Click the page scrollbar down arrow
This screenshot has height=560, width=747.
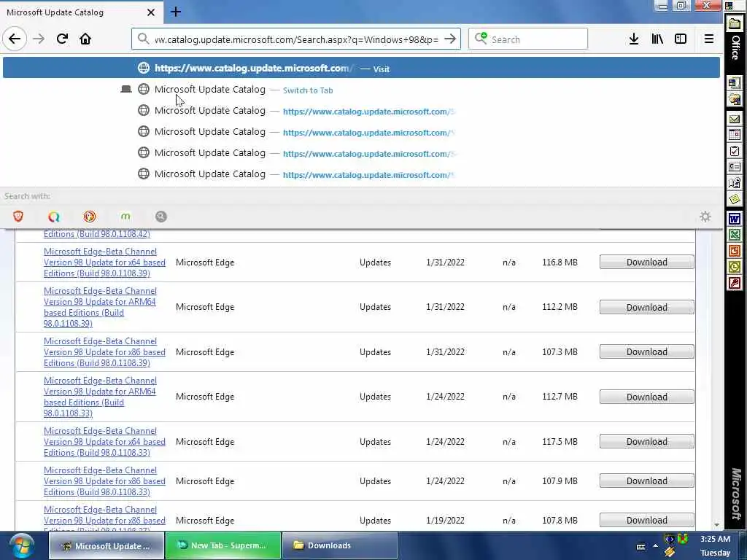pos(716,525)
